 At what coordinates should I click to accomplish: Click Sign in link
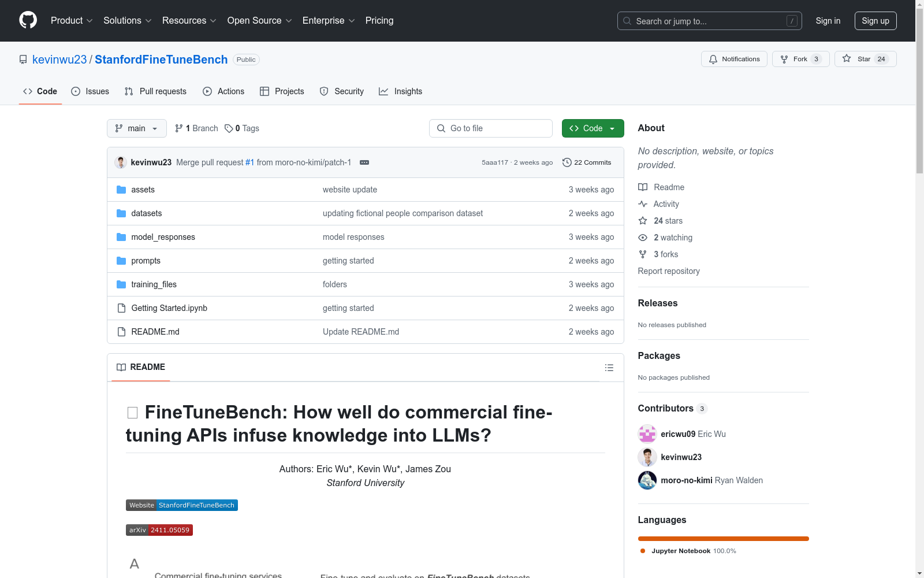(x=828, y=21)
